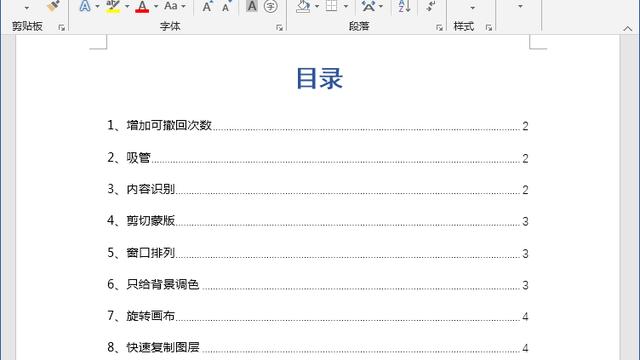Image resolution: width=640 pixels, height=360 pixels.
Task: Apply red font color
Action: click(142, 6)
